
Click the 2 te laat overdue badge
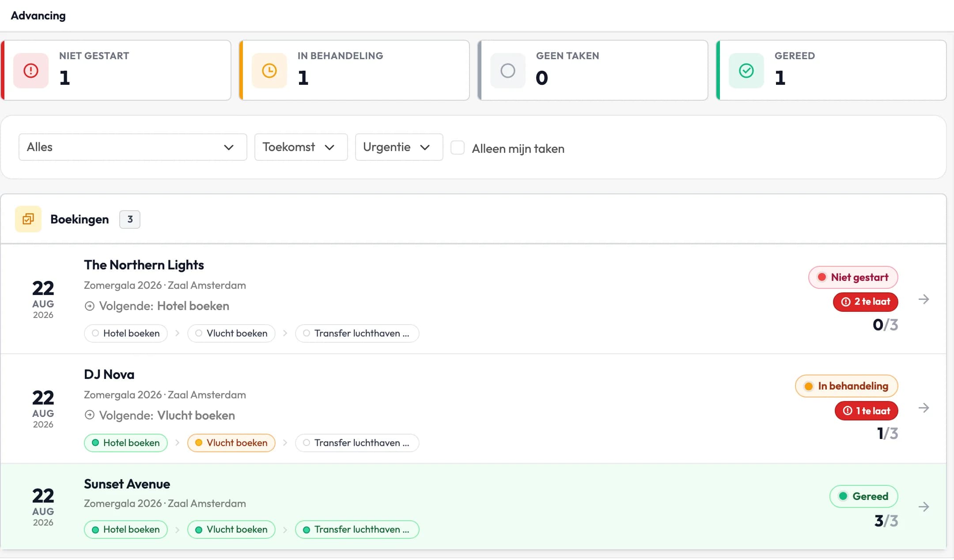[866, 302]
